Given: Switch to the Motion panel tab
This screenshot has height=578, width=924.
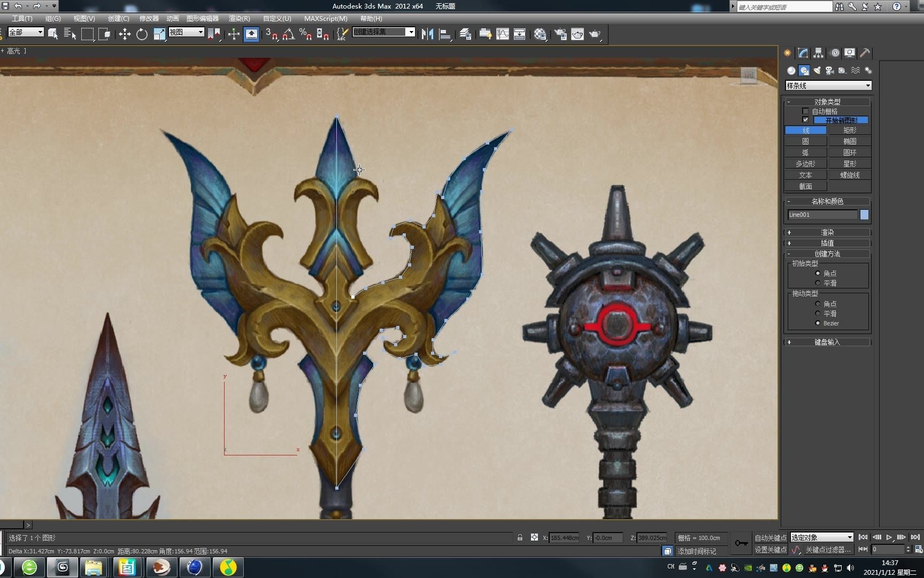Looking at the screenshot, I should click(x=835, y=52).
